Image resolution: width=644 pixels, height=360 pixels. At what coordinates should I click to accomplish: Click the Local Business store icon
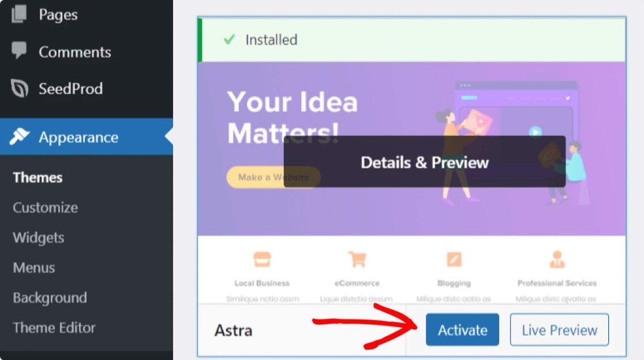click(x=262, y=259)
